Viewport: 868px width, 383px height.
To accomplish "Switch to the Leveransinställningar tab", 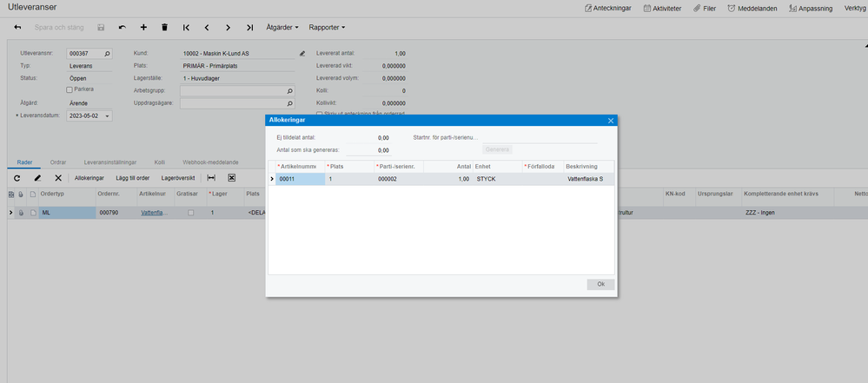I will pos(110,162).
